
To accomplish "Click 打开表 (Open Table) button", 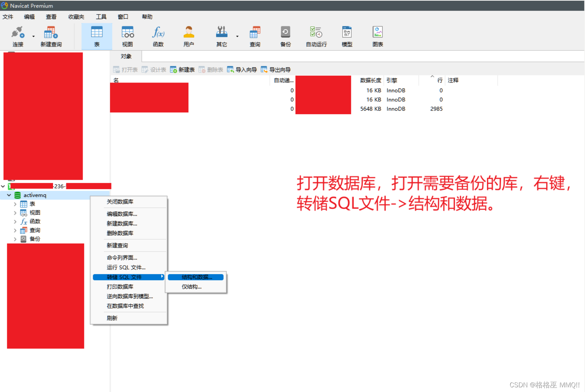I will tap(125, 70).
